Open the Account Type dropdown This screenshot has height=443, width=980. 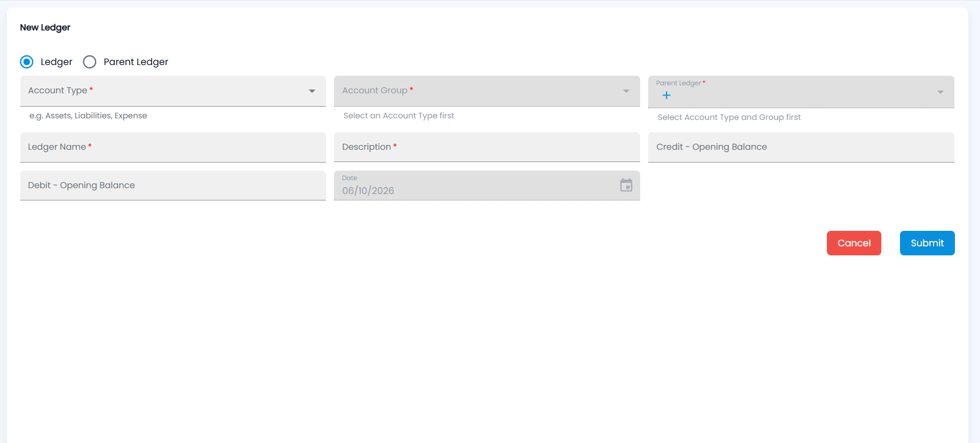click(x=173, y=91)
